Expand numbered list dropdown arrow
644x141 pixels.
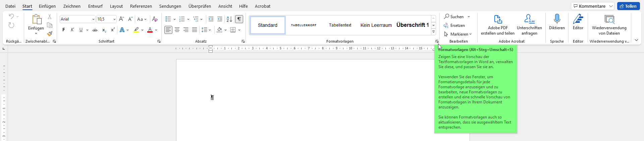pos(188,19)
